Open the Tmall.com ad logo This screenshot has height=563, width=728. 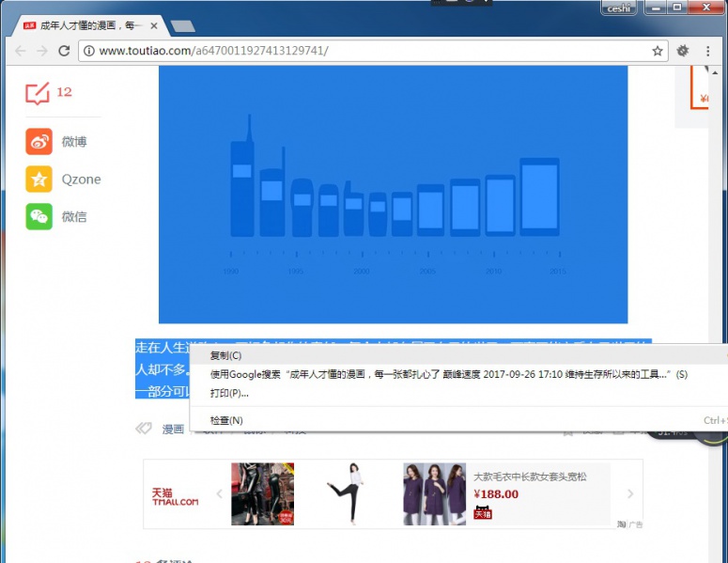[x=175, y=496]
